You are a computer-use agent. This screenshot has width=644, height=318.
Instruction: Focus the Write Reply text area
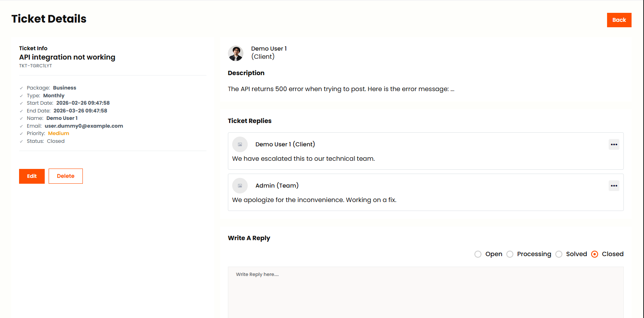[425, 292]
